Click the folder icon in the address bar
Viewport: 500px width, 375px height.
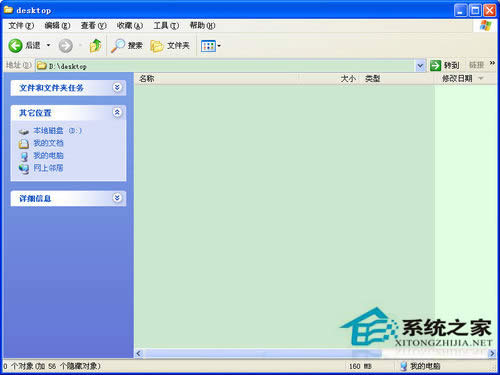point(42,66)
